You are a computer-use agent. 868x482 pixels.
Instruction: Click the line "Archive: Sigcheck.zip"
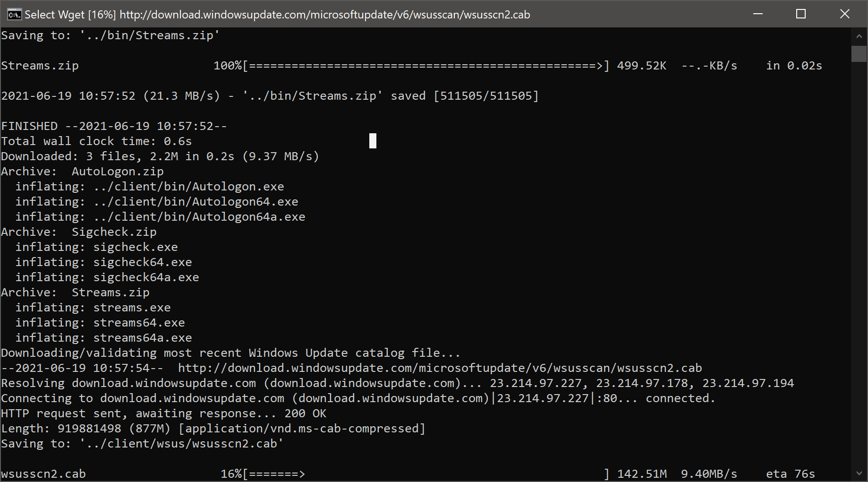(x=79, y=232)
